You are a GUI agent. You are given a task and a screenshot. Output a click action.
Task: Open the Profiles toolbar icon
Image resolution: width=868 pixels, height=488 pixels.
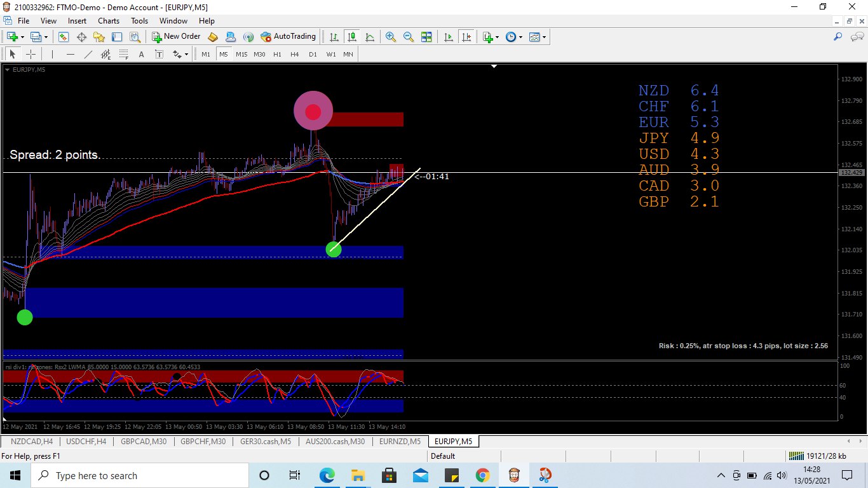pos(36,37)
